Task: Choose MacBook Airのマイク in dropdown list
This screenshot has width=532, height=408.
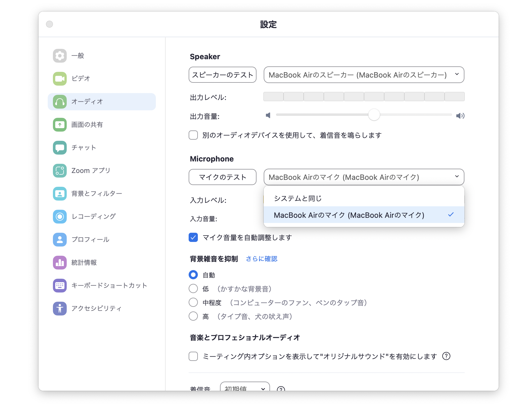Action: pos(364,215)
